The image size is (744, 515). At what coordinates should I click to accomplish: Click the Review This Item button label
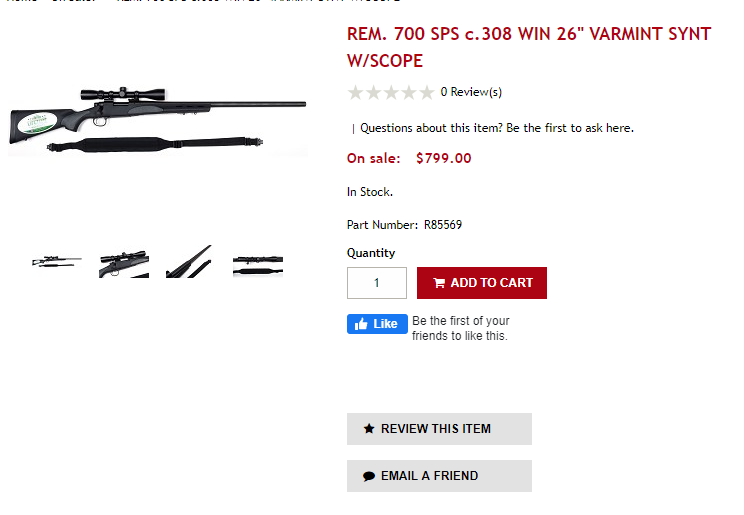pyautogui.click(x=436, y=429)
